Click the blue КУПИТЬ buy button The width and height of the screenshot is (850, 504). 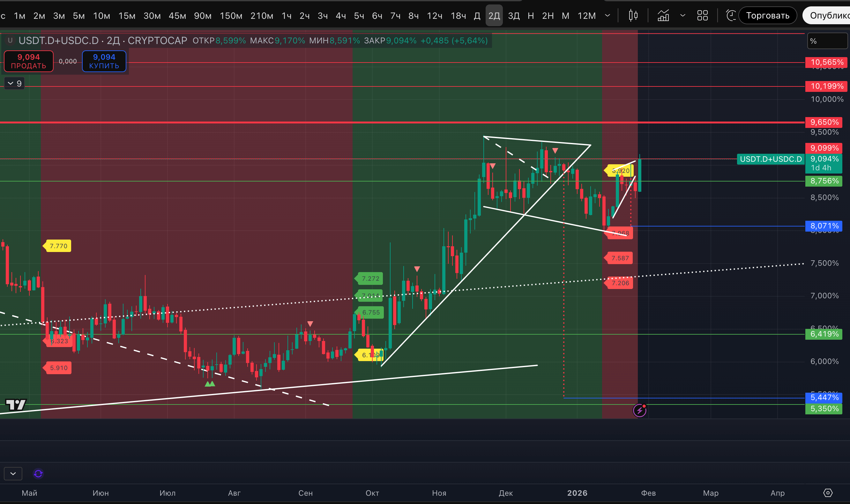point(104,61)
